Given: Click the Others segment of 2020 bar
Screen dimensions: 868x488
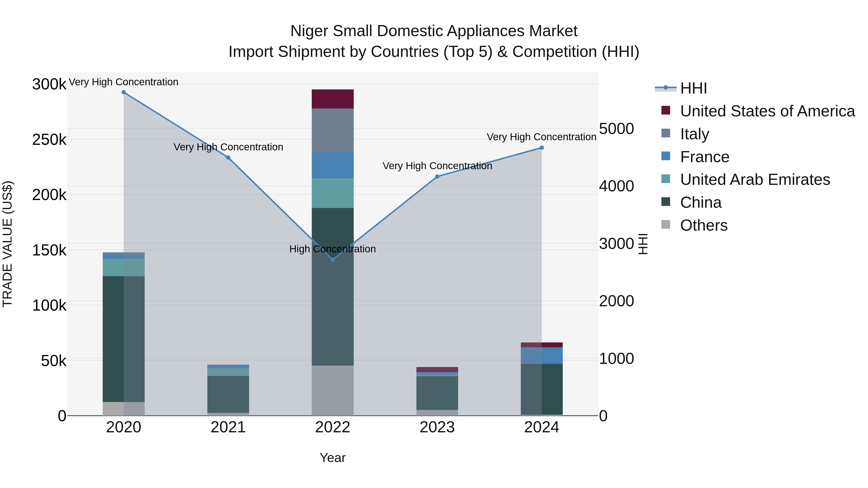Looking at the screenshot, I should [x=124, y=409].
